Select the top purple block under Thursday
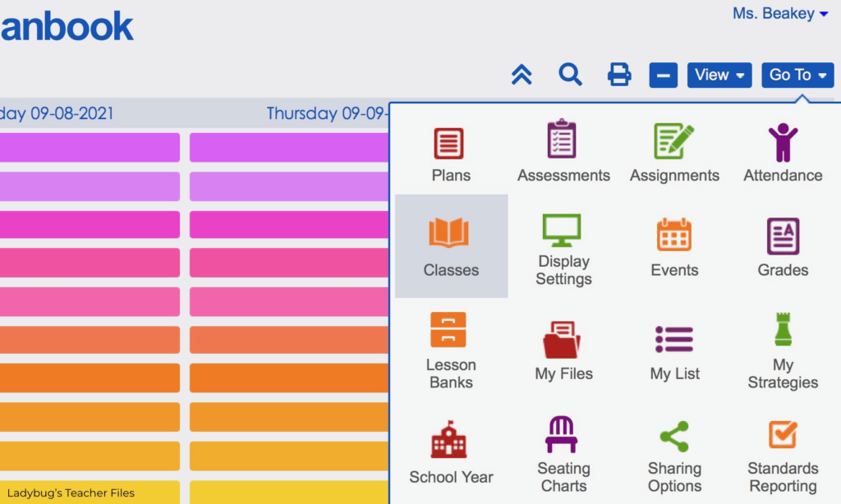The width and height of the screenshot is (841, 504). [289, 148]
